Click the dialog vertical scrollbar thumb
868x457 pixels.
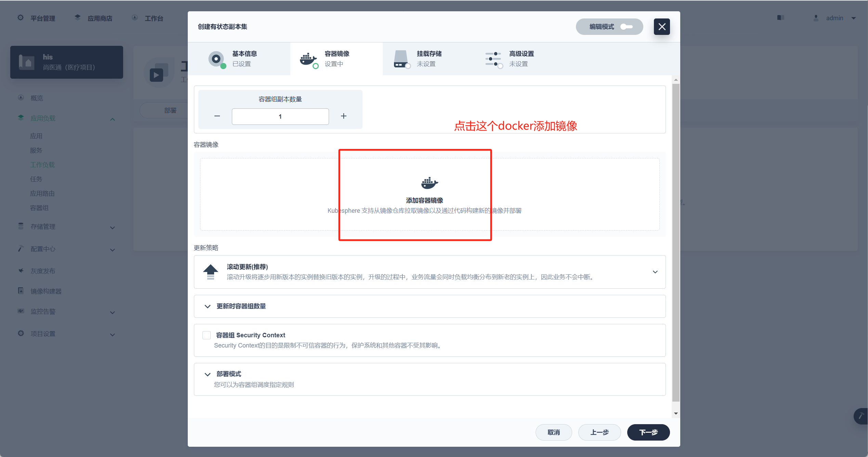coord(676,243)
